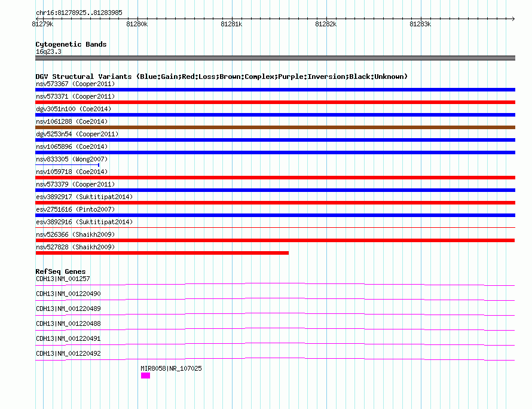Click the 81283k ruler tick
This screenshot has width=532, height=409.
pyautogui.click(x=420, y=24)
